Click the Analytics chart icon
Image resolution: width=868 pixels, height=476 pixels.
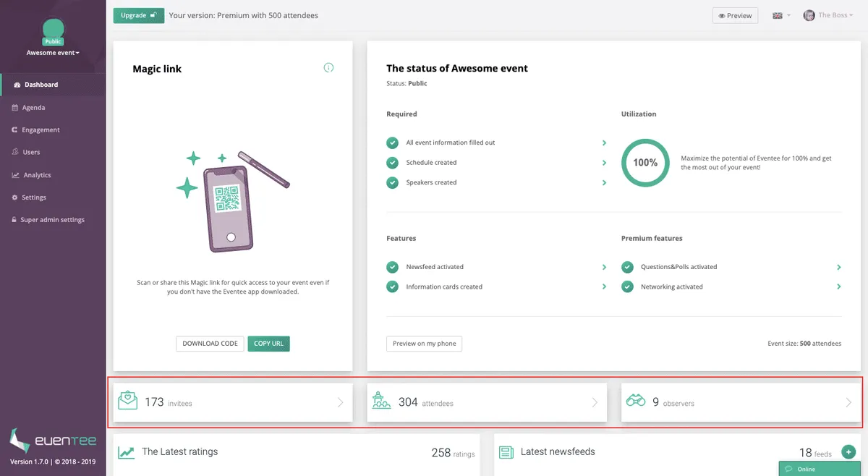[15, 175]
